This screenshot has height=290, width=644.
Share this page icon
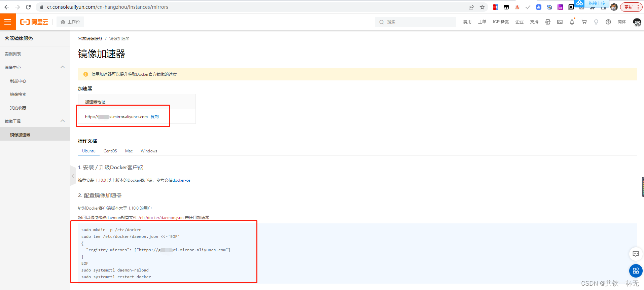click(471, 7)
